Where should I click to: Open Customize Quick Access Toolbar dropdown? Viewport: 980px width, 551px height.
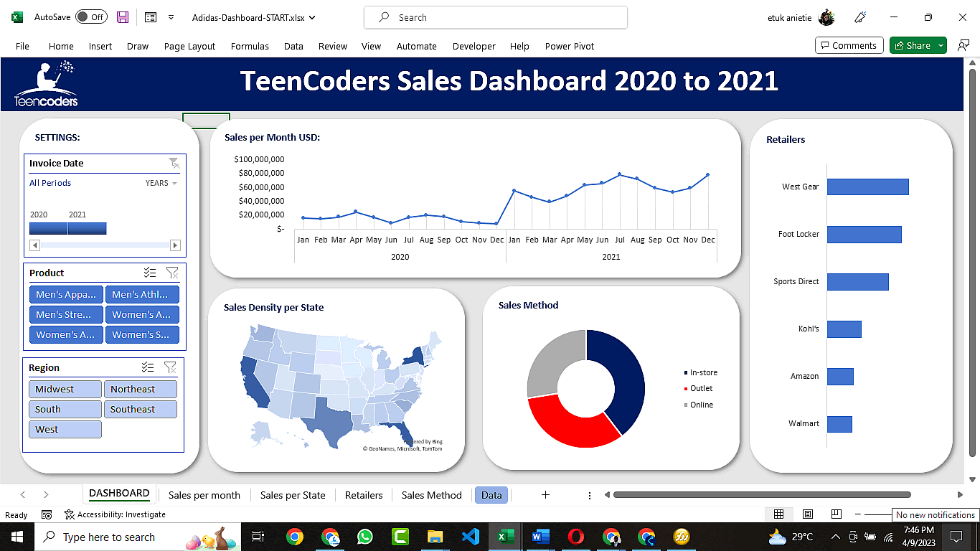171,17
